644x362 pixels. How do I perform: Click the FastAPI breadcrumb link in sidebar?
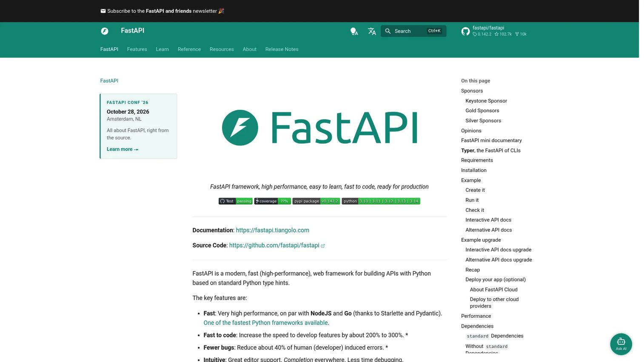pos(109,81)
